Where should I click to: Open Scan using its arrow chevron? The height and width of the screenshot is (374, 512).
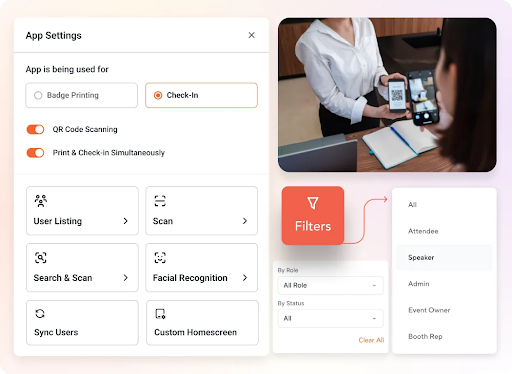[x=245, y=221]
